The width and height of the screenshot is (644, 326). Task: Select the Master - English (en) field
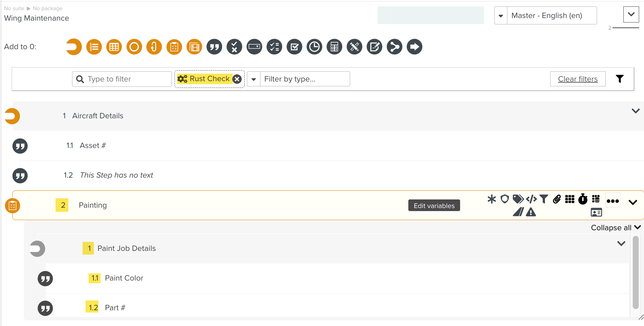tap(552, 15)
